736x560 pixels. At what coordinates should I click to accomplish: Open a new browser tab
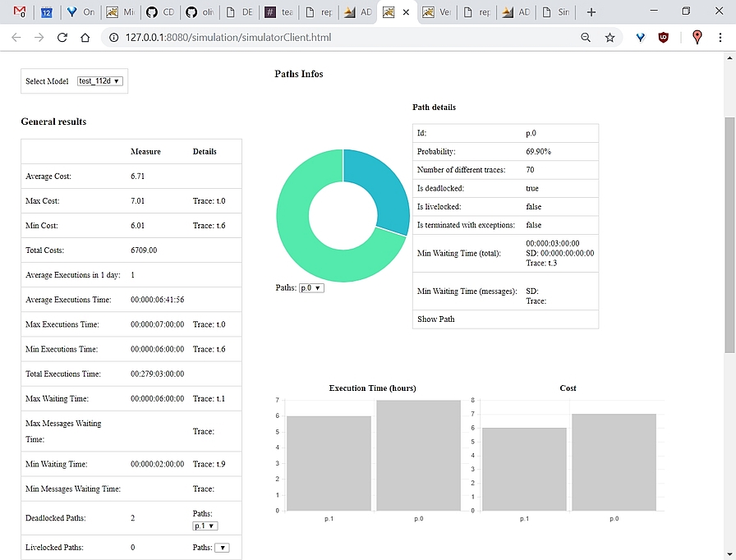[591, 12]
